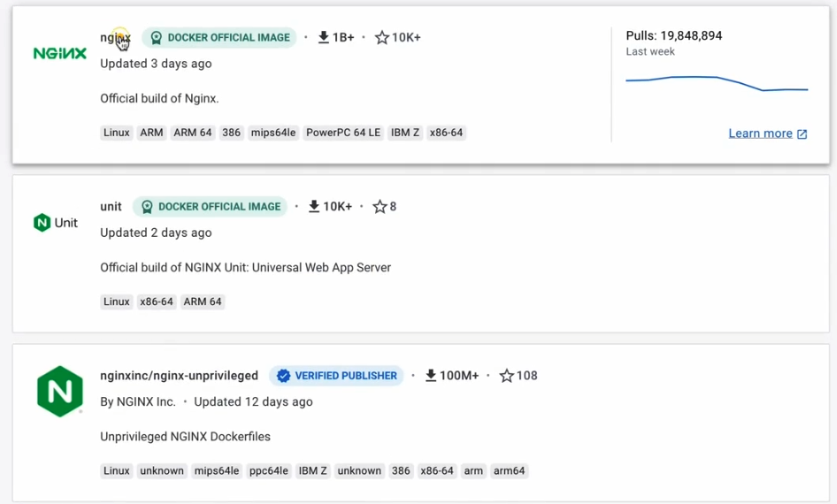Open the unit image title

click(x=111, y=206)
